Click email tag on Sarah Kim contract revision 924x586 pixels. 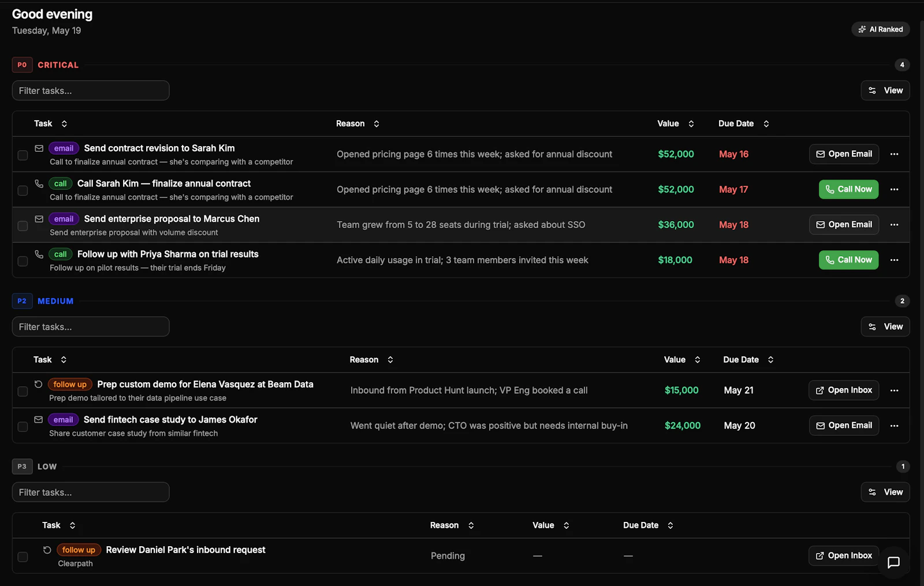64,148
